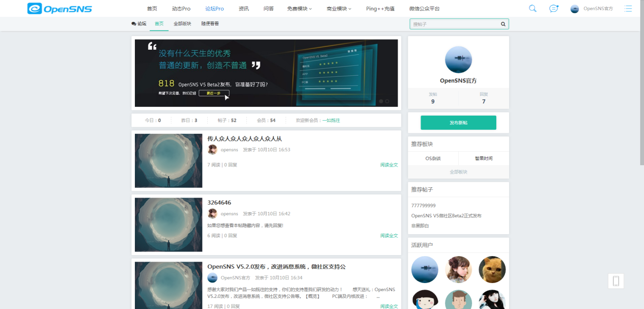644x309 pixels.
Task: Click 更进一步 button on the banner
Action: (x=214, y=93)
